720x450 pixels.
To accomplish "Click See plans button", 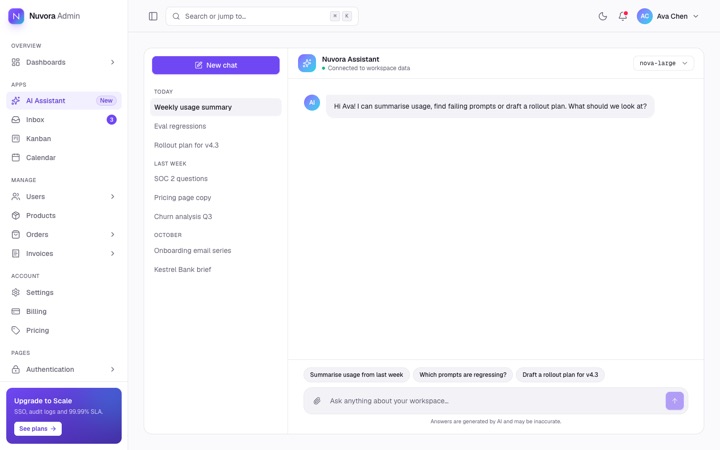I will (x=38, y=428).
